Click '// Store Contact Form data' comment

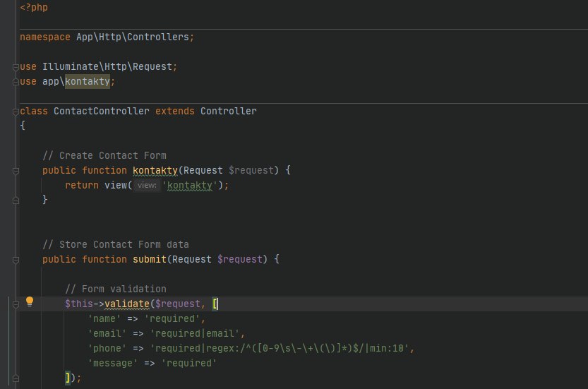(x=116, y=244)
